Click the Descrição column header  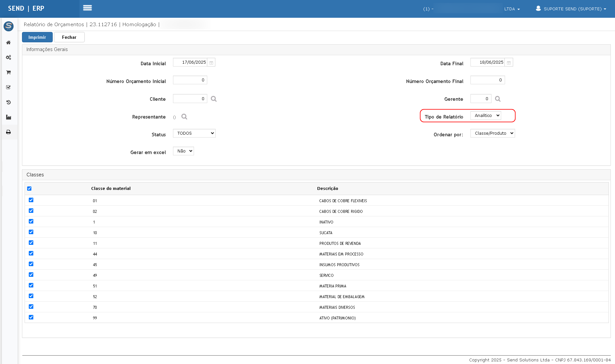[328, 189]
